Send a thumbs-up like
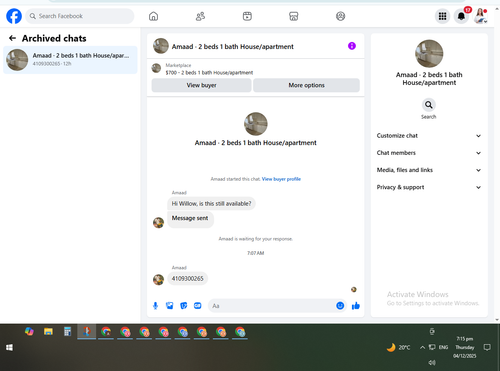 [356, 306]
